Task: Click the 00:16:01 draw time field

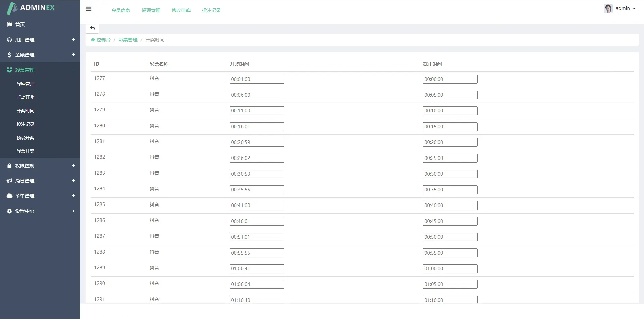Action: 257,127
